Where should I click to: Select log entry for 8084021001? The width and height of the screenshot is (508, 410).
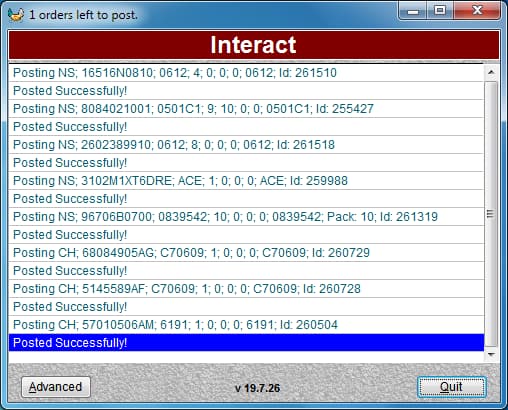pos(246,109)
